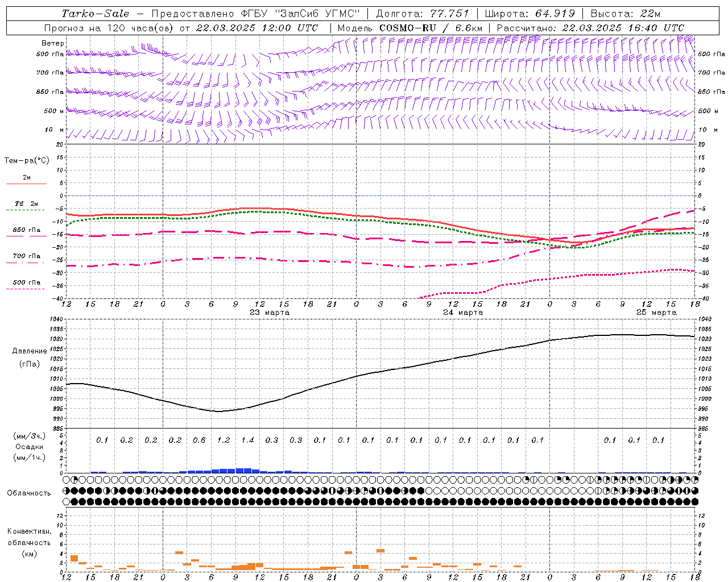Click the precipitation value '0.6'
The width and height of the screenshot is (728, 582).
click(199, 440)
